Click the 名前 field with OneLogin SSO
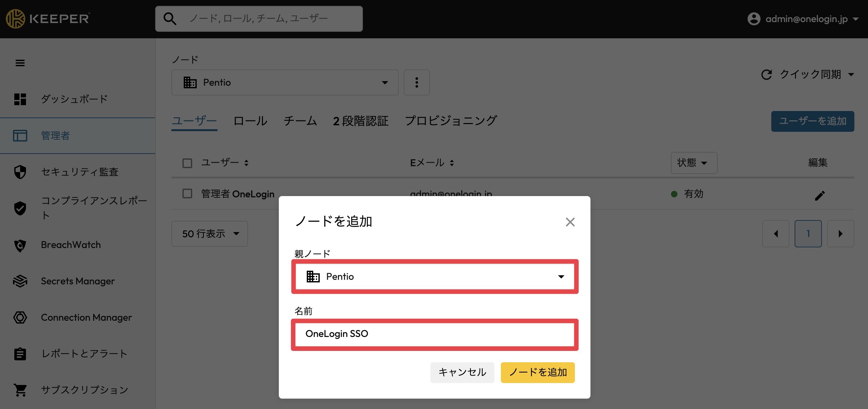This screenshot has width=868, height=409. 435,334
